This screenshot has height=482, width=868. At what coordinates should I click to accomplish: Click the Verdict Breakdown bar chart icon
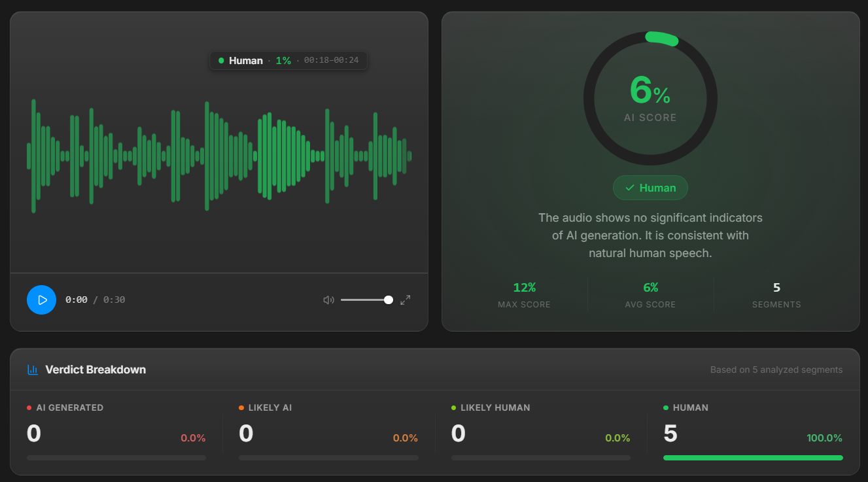(33, 370)
